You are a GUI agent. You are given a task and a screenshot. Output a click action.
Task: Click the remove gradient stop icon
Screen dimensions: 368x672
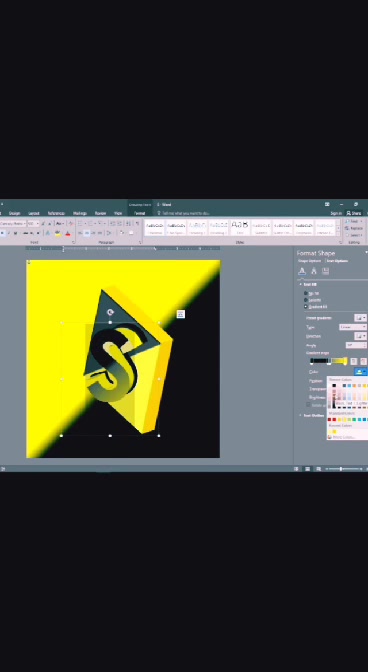click(363, 362)
